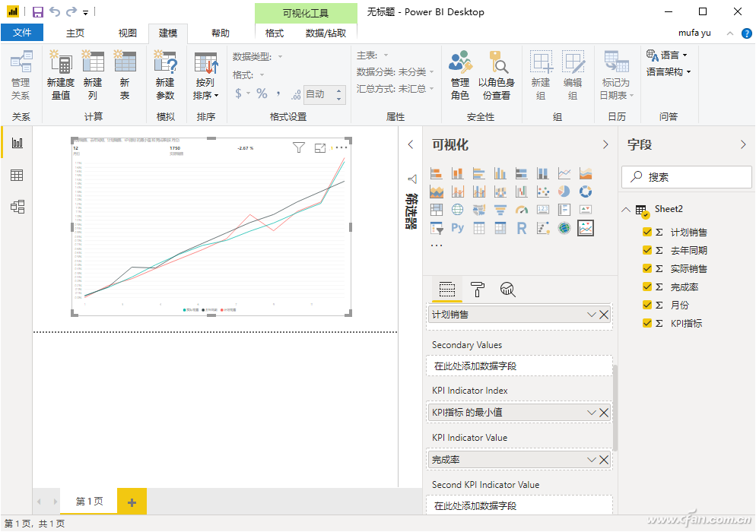This screenshot has height=532, width=756.
Task: Toggle the 完成率 field checkbox
Action: point(647,287)
